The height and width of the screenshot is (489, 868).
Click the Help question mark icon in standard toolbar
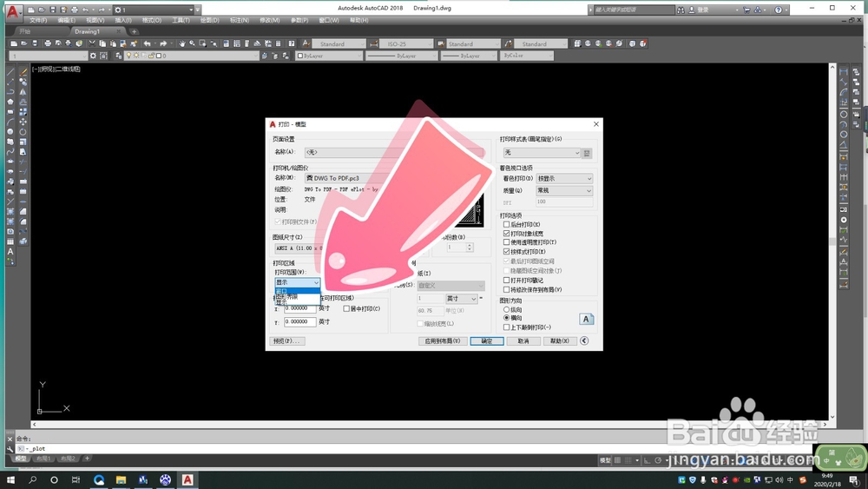[292, 43]
